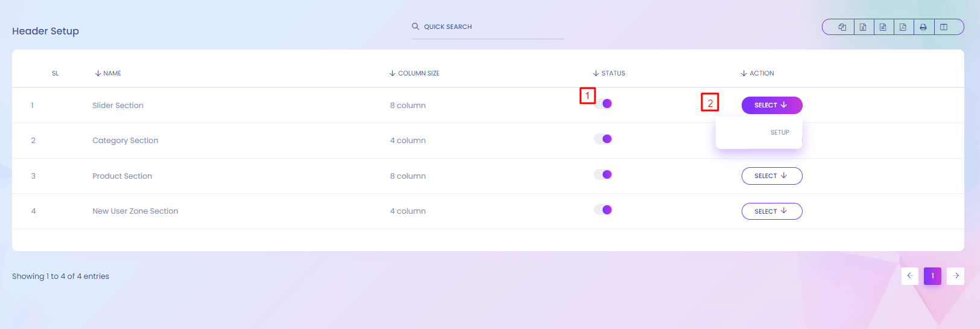Screen dimensions: 980x329
Task: Focus the Quick Search field
Action: [488, 27]
